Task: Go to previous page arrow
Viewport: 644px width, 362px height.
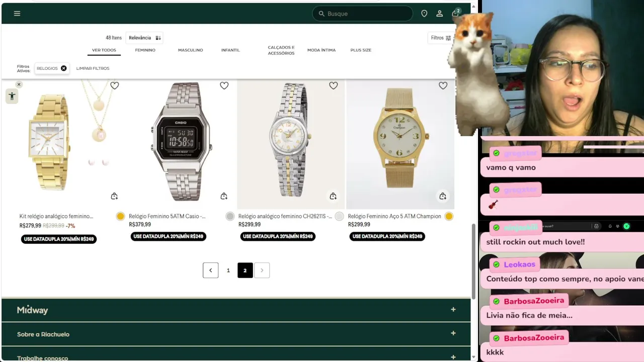Action: point(210,270)
